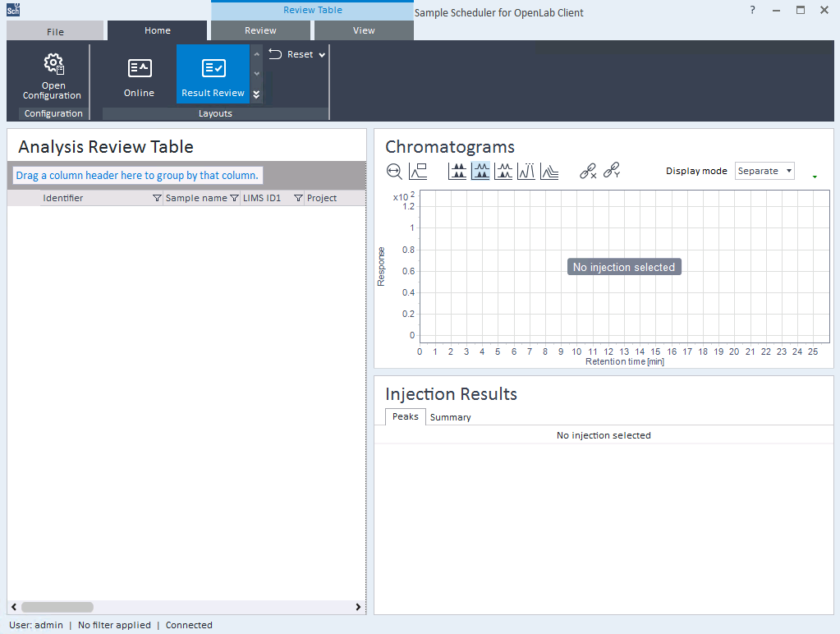
Task: Open the File tab
Action: [55, 31]
